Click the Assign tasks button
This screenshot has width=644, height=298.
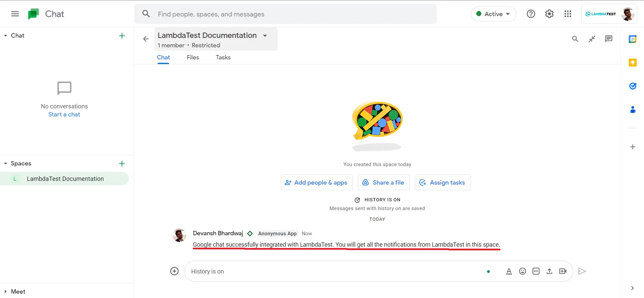coord(442,183)
